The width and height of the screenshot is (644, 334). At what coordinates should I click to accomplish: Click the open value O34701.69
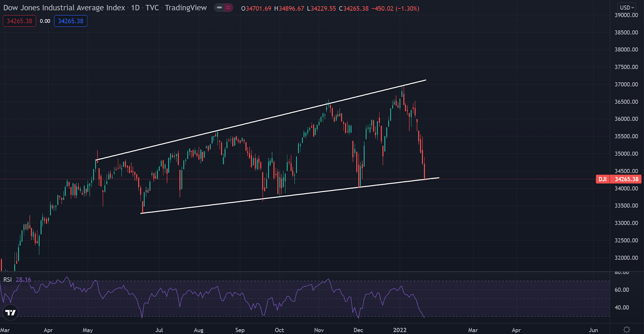[x=256, y=8]
